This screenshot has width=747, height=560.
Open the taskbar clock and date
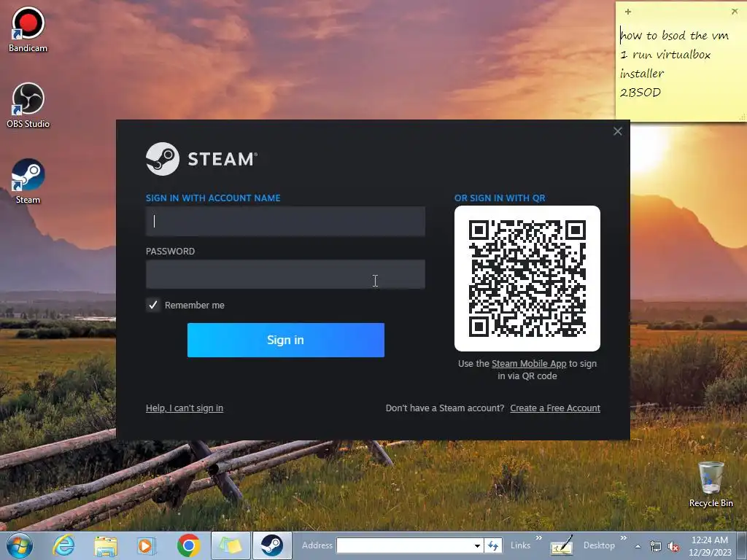[x=710, y=546]
